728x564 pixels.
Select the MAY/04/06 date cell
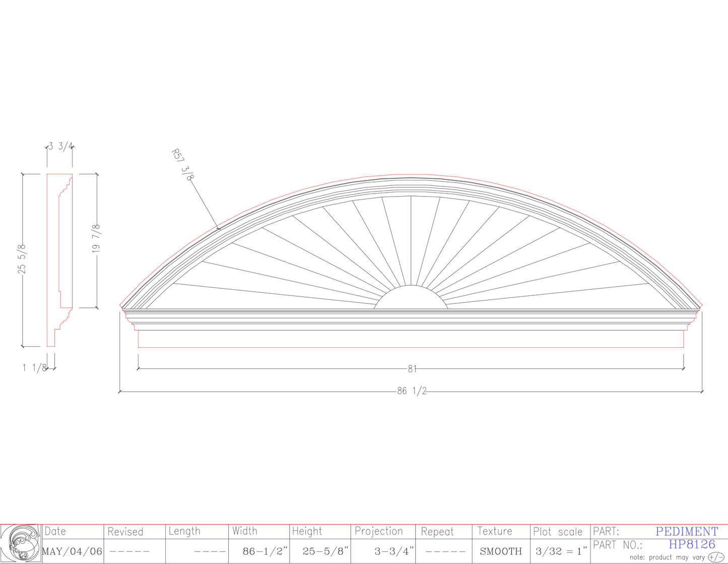pos(72,551)
